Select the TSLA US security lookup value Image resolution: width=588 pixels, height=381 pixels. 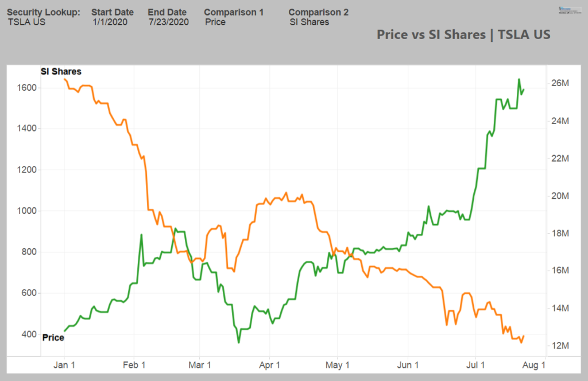click(26, 22)
